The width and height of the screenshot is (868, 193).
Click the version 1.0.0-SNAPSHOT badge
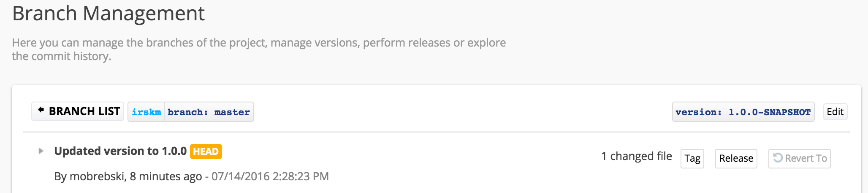(743, 112)
